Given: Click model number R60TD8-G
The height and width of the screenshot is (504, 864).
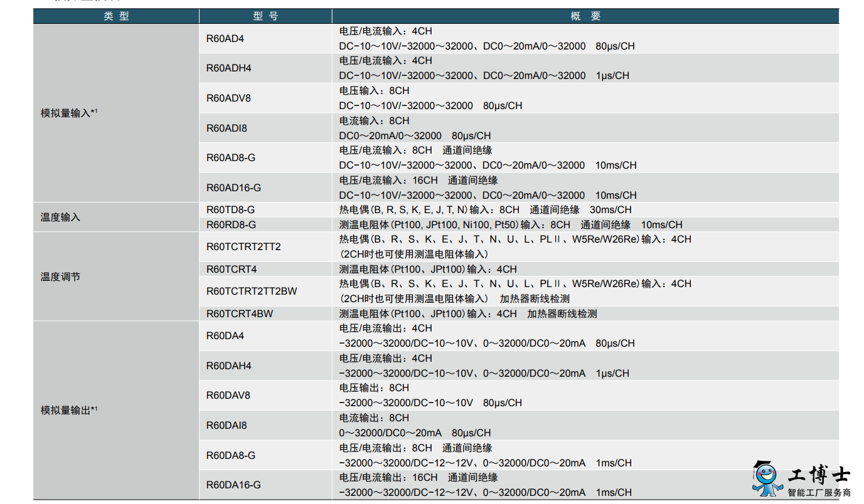Looking at the screenshot, I should 230,209.
